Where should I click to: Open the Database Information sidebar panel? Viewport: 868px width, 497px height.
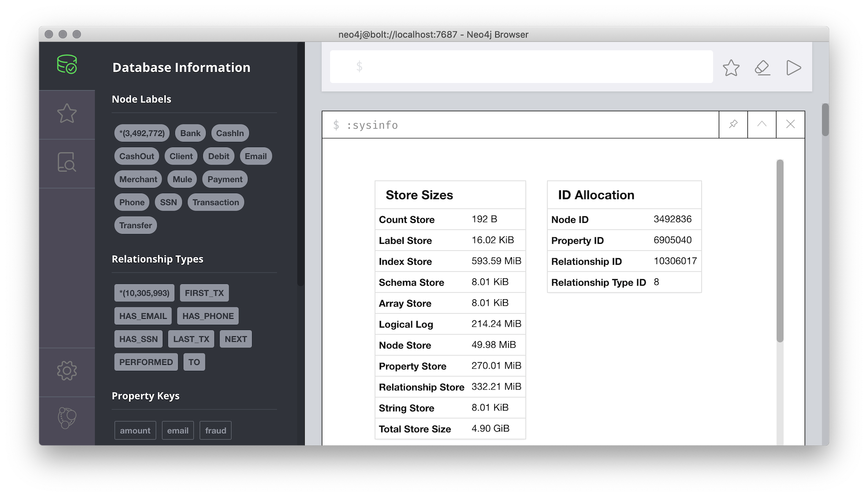click(x=67, y=65)
